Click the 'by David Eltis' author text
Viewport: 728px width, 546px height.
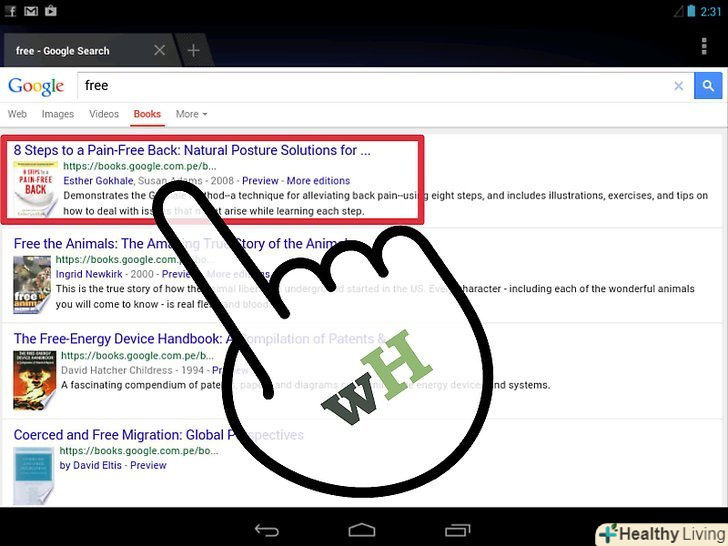pyautogui.click(x=91, y=465)
